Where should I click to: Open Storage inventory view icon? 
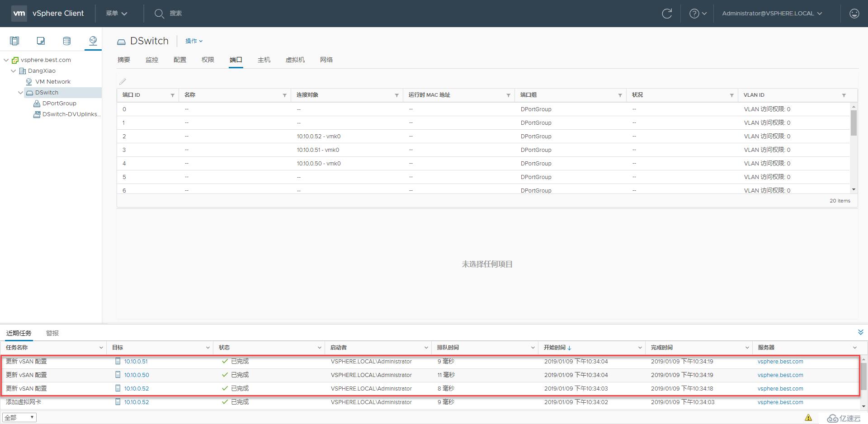point(67,41)
